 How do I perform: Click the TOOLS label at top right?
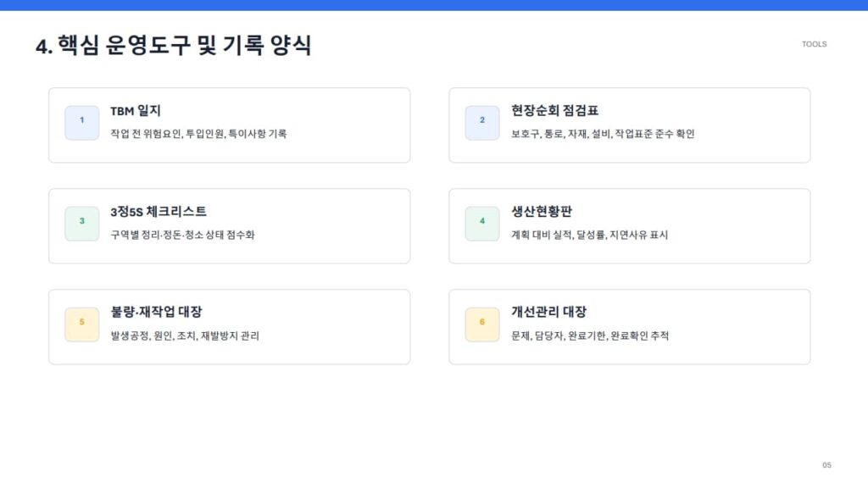(815, 44)
